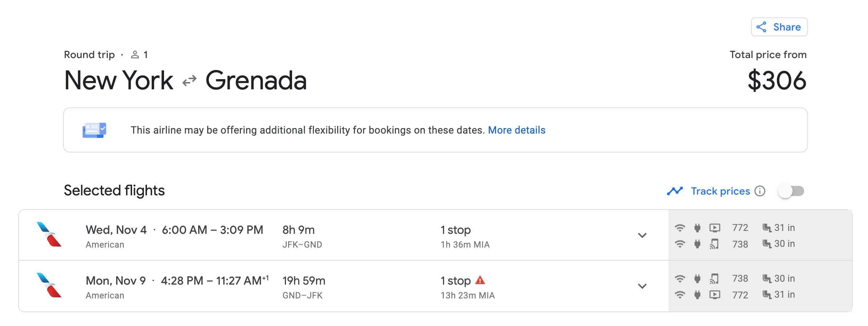The width and height of the screenshot is (868, 326).
Task: Click stream media icon for return 738
Action: tap(714, 278)
